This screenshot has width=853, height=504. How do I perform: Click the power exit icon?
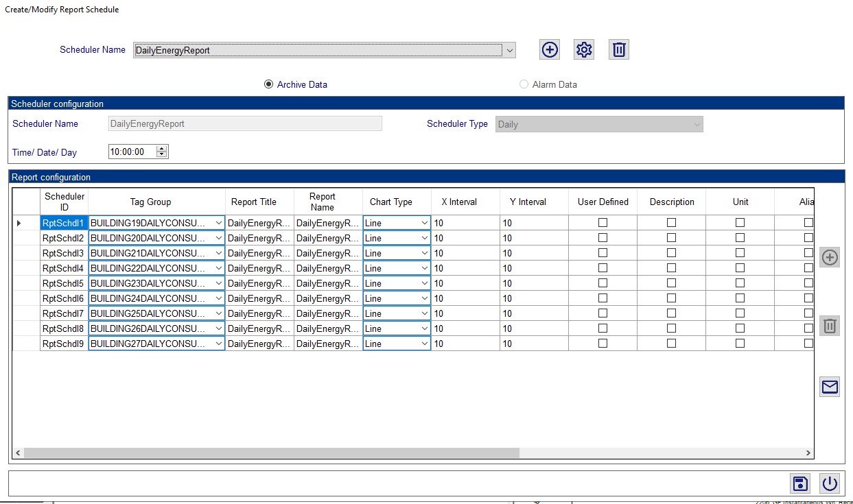(830, 483)
